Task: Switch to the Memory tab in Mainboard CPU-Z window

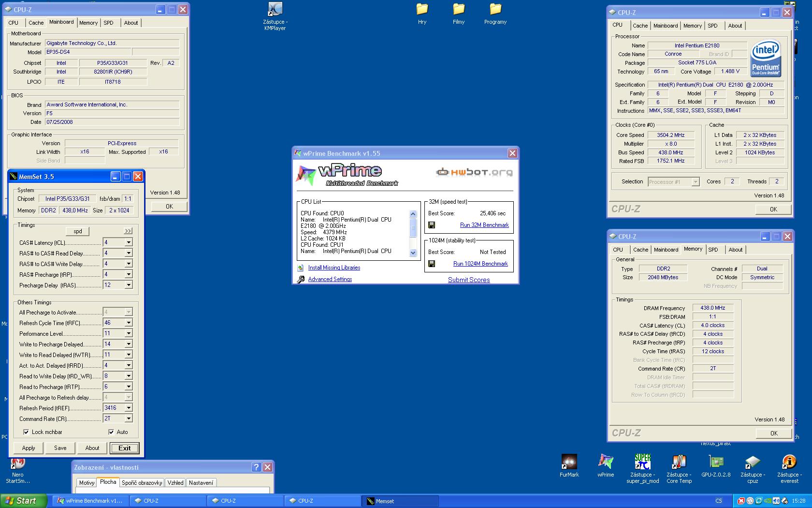Action: 88,23
